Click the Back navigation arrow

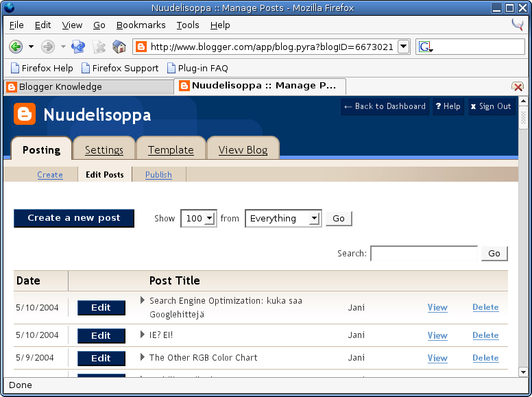coord(16,47)
